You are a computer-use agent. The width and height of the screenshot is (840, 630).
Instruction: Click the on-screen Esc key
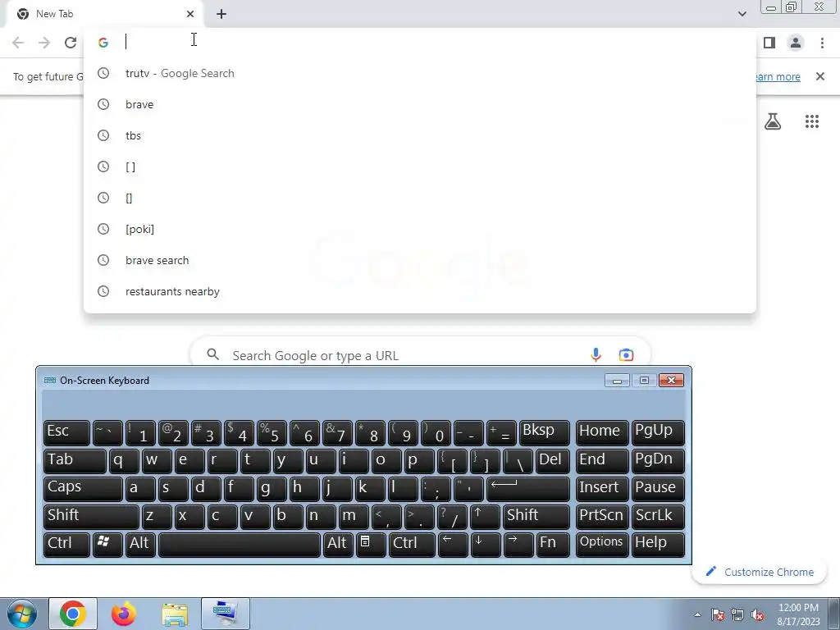(66, 432)
